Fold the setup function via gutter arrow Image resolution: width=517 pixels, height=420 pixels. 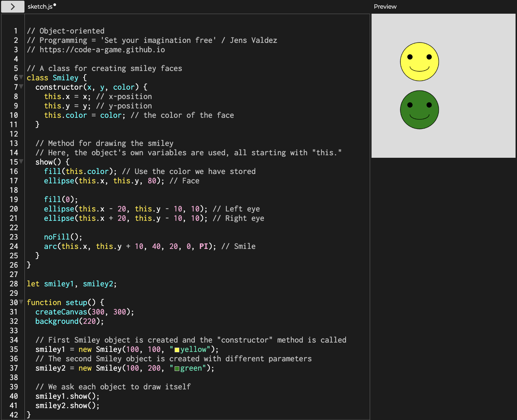[21, 302]
